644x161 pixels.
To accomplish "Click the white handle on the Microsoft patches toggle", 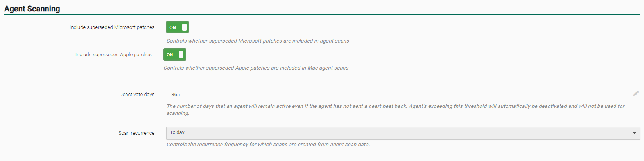I will [x=185, y=27].
